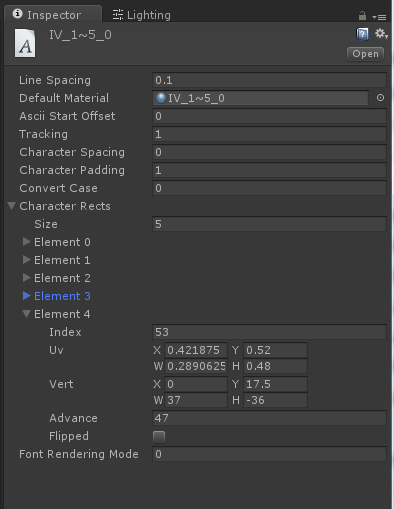Click the Open button
394x509 pixels.
click(365, 54)
